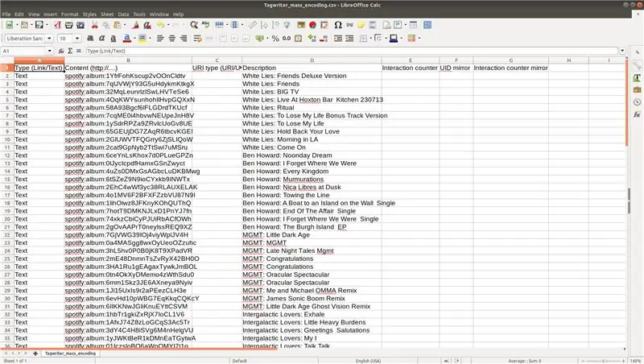Save the document with the Save icon
The width and height of the screenshot is (644, 364).
click(39, 25)
